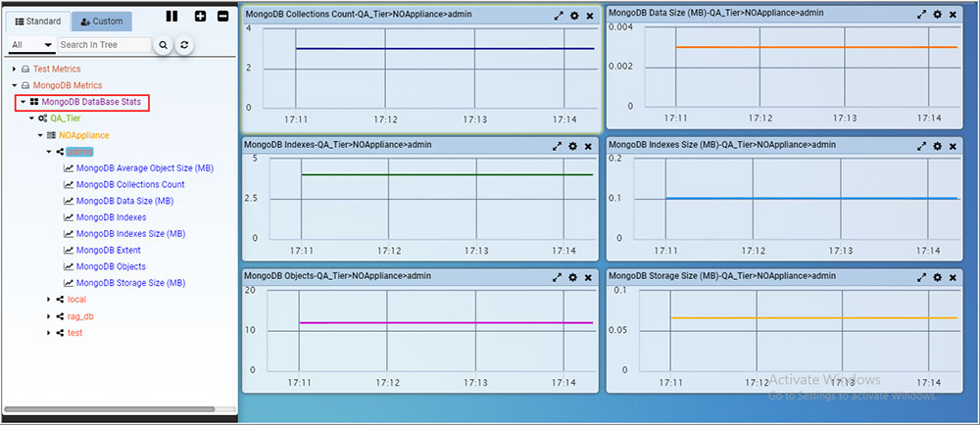This screenshot has width=980, height=425.
Task: Click the magenta line in MongoDB Objects chart
Action: tap(446, 322)
